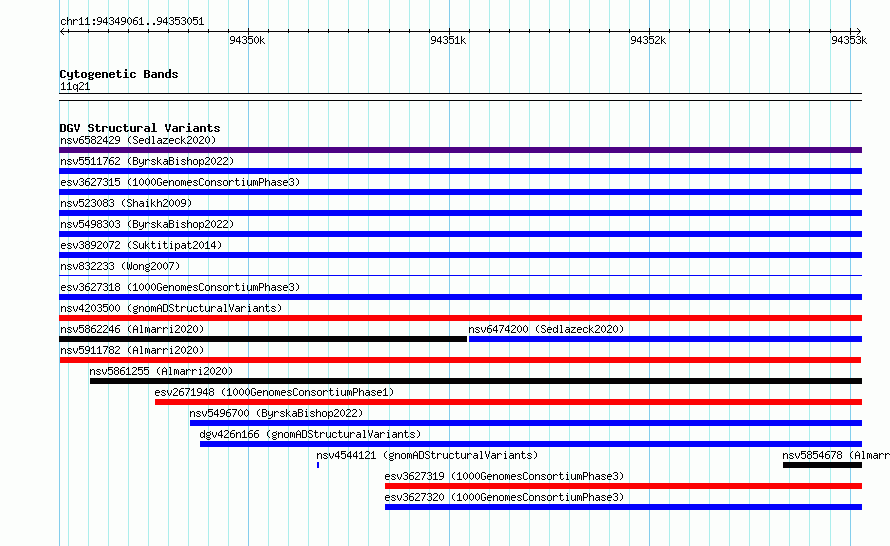The width and height of the screenshot is (890, 546).
Task: Select the 11q21 band label
Action: click(75, 87)
